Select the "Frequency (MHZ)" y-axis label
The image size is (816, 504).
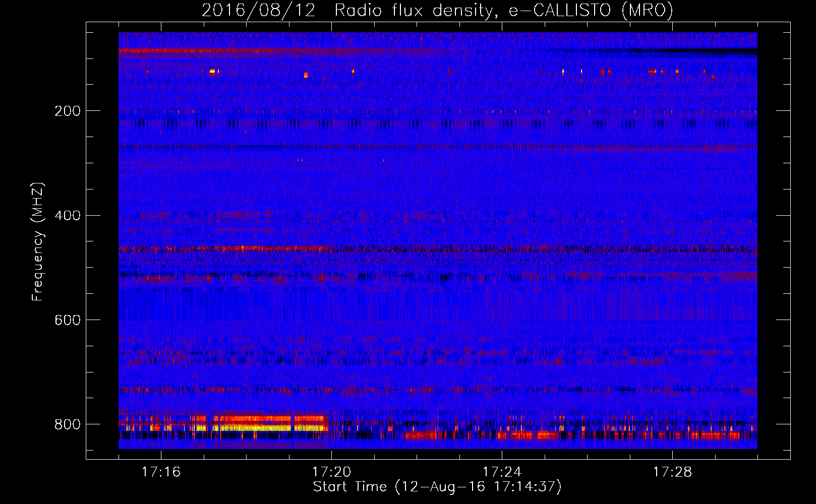tap(38, 241)
